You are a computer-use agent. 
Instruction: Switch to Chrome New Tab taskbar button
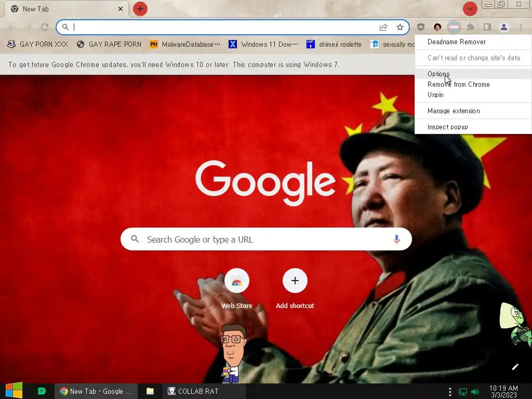point(96,391)
